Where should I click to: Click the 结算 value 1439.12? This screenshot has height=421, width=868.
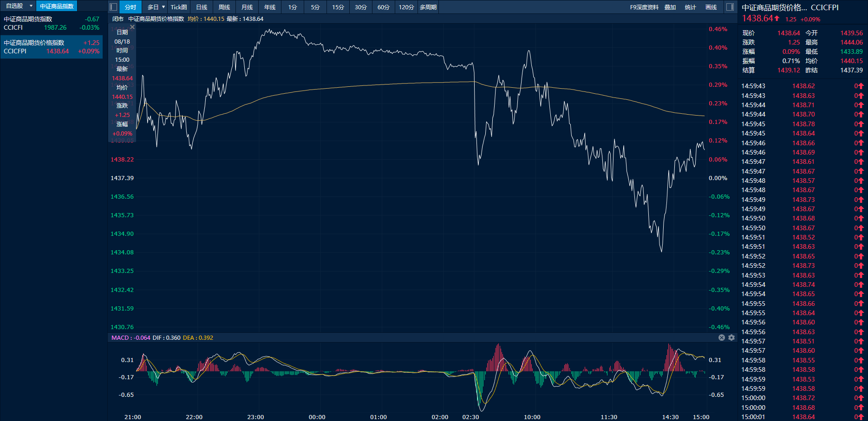point(789,70)
